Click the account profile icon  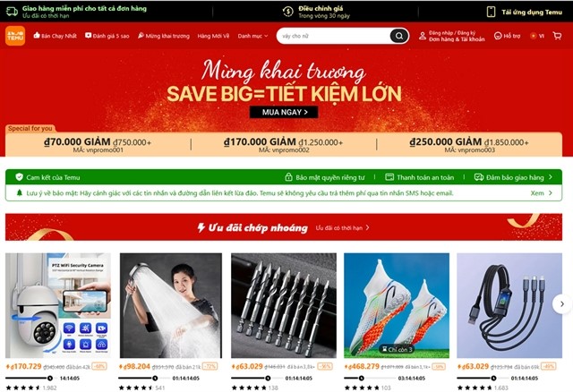[x=423, y=36]
